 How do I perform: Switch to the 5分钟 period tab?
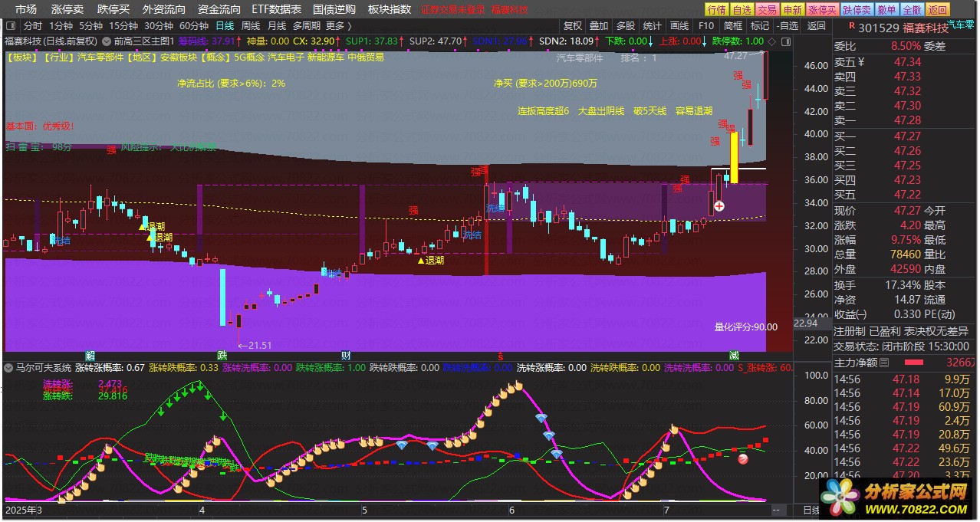[90, 25]
